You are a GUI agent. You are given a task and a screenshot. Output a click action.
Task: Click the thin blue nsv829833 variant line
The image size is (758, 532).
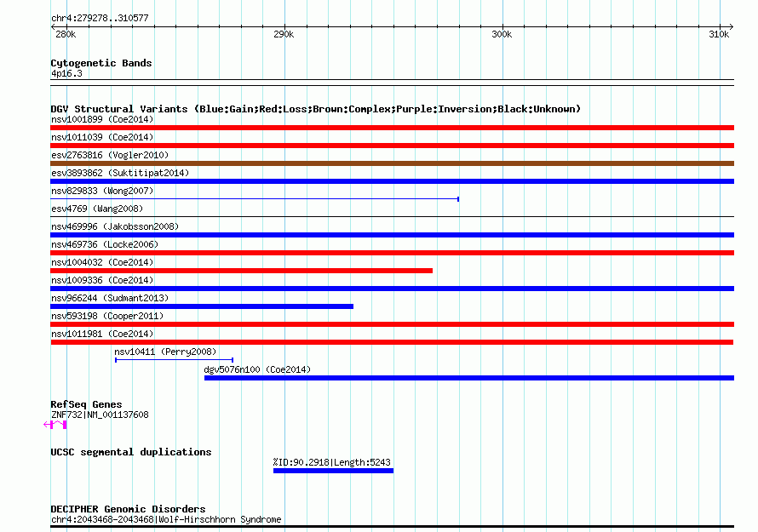(x=255, y=198)
